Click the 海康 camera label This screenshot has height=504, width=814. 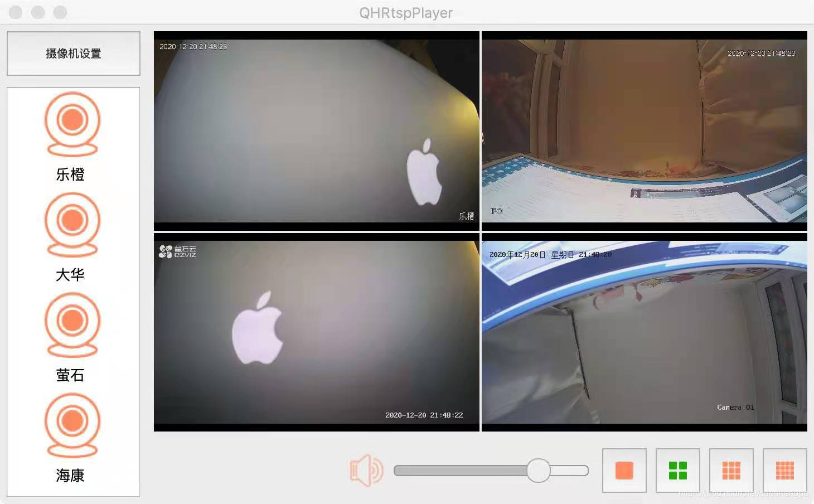[x=70, y=476]
